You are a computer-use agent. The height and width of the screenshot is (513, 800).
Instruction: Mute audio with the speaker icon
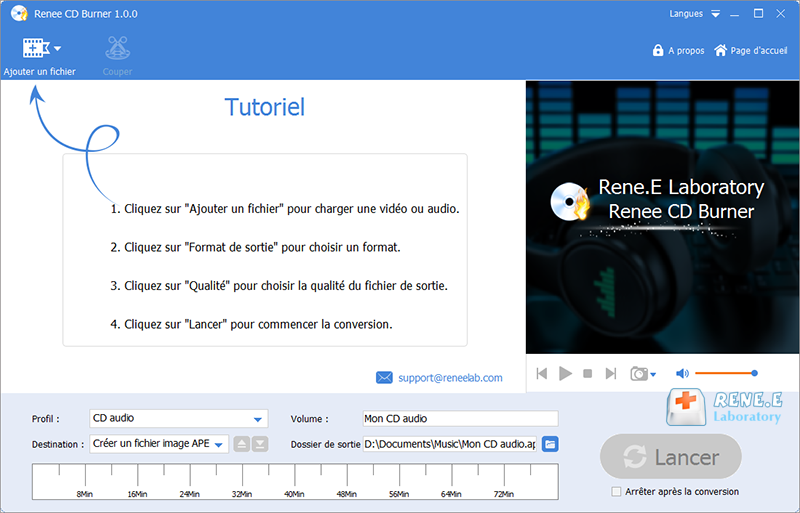click(x=682, y=374)
